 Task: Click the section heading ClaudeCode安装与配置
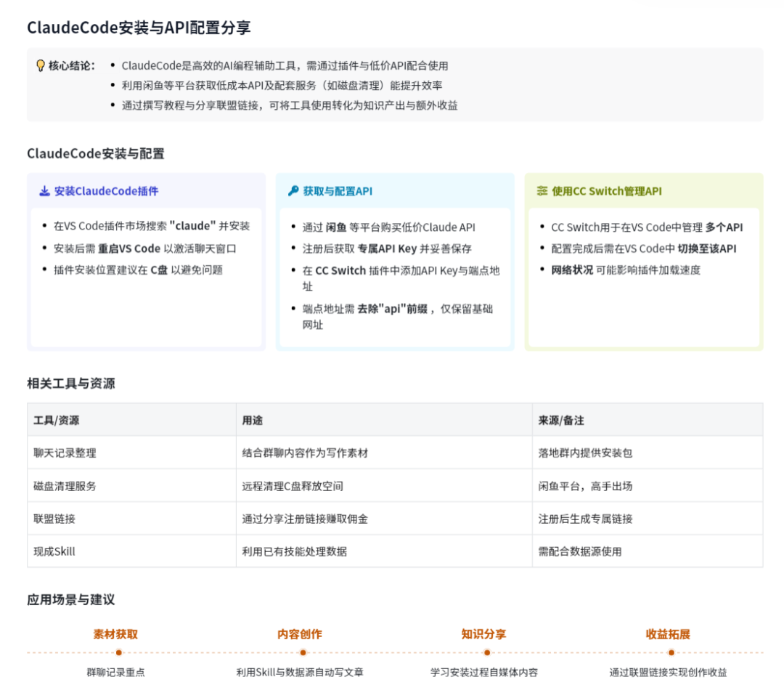pyautogui.click(x=96, y=153)
